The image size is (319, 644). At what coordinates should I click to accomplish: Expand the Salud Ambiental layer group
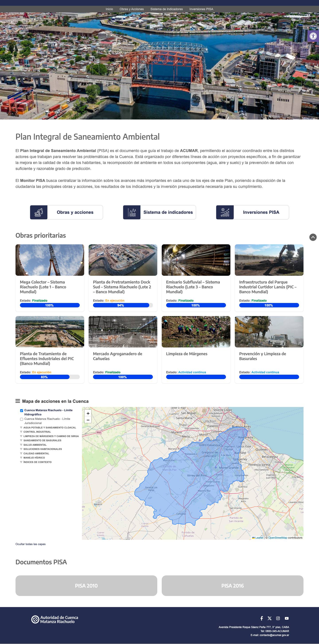point(33,445)
